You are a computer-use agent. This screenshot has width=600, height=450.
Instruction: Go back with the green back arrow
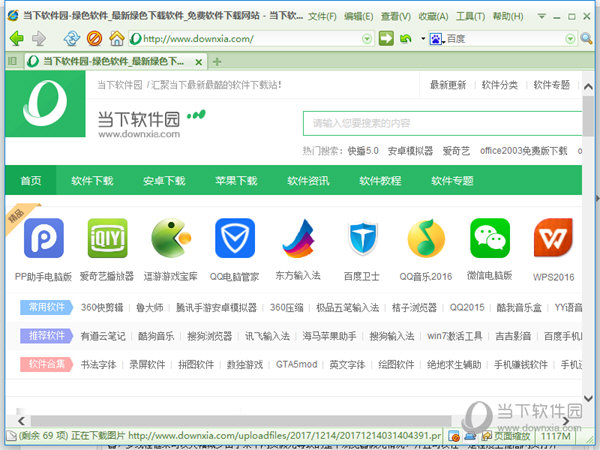click(16, 39)
